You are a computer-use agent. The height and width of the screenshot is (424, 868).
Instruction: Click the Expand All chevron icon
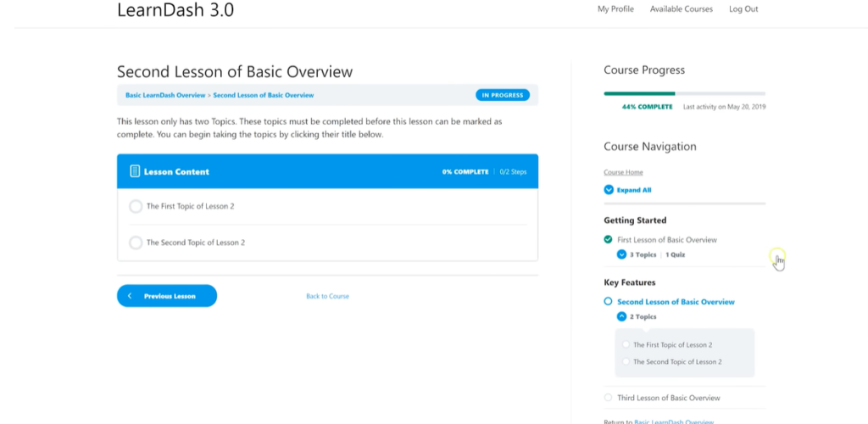(609, 190)
